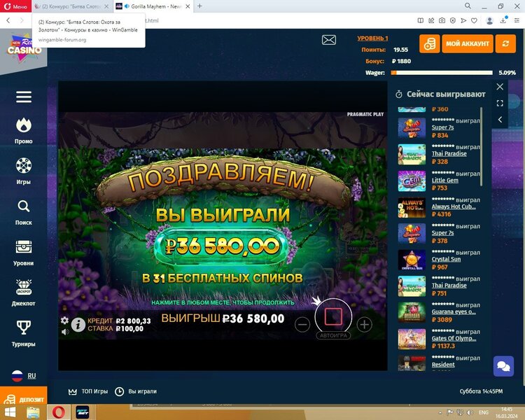Screen dimensions: 525x420
Task: Open the Opera Меню button
Action: [15, 6]
